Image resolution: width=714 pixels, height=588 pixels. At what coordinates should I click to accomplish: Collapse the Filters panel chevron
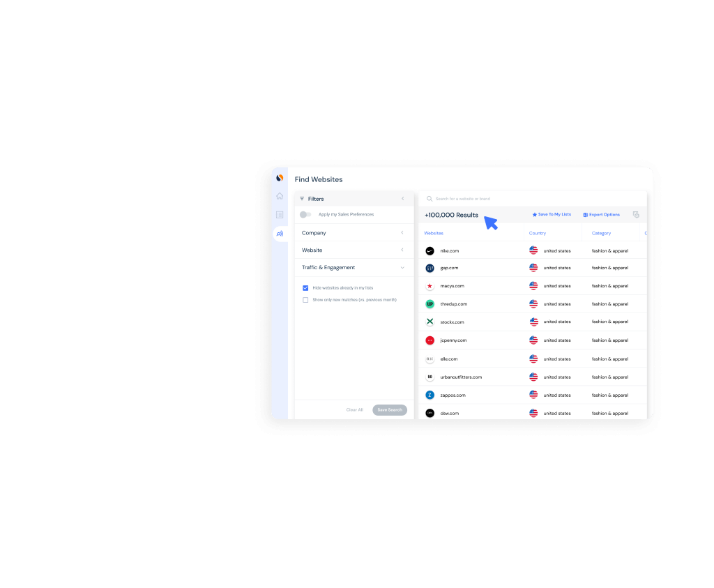pos(402,199)
